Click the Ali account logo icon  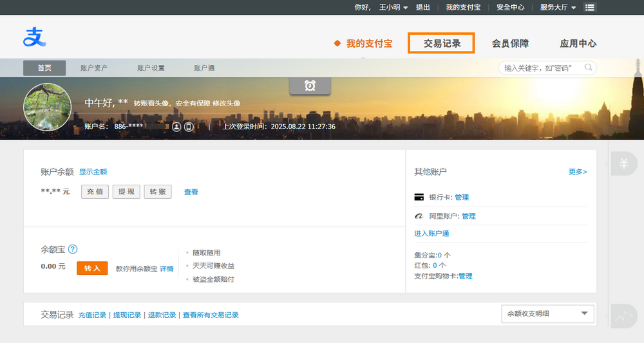(419, 216)
